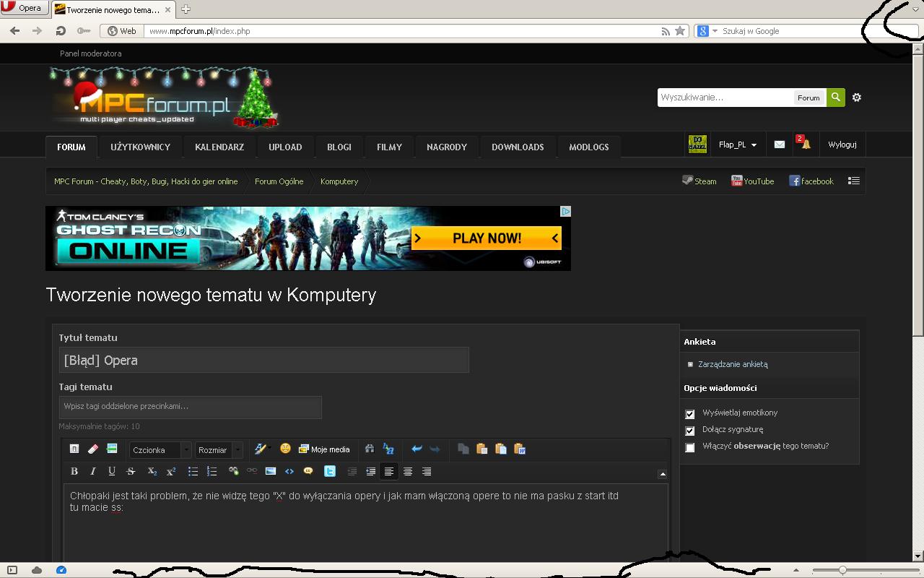Bookmark page with star icon
The height and width of the screenshot is (578, 924).
click(x=679, y=31)
